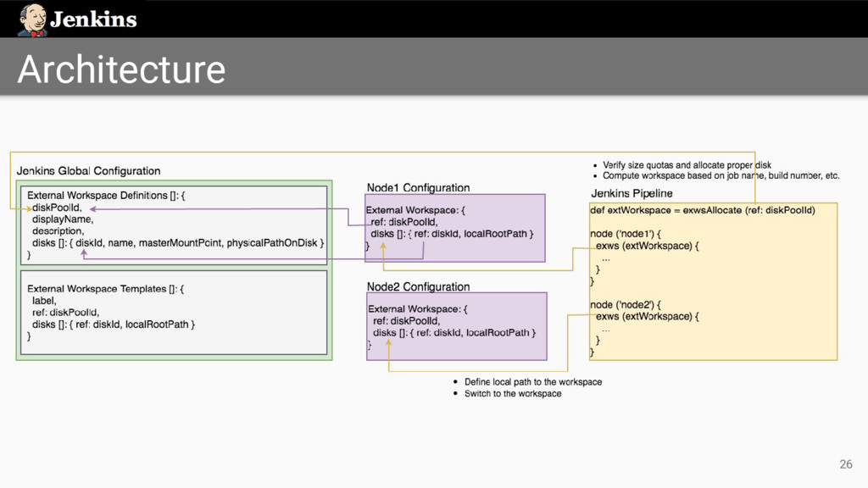Click disks localRootPath line in Node1 box

click(x=453, y=234)
